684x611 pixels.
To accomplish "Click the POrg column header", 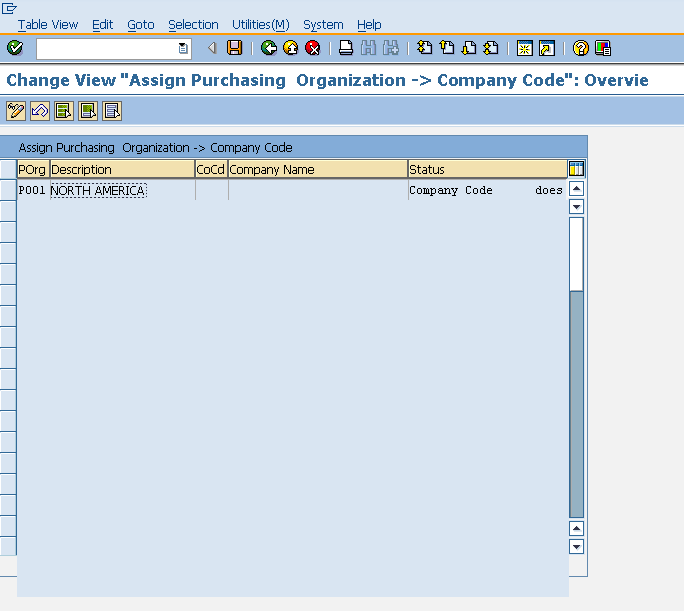I will point(33,169).
